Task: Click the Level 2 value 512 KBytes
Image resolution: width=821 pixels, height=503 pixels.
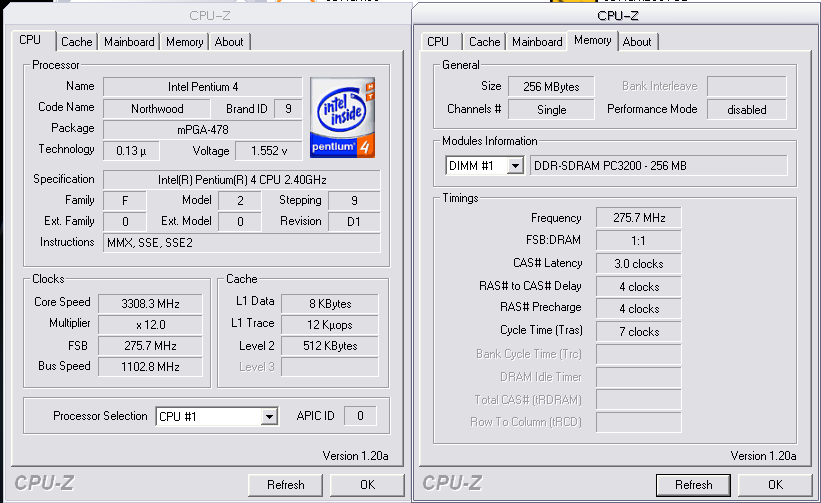Action: (330, 345)
